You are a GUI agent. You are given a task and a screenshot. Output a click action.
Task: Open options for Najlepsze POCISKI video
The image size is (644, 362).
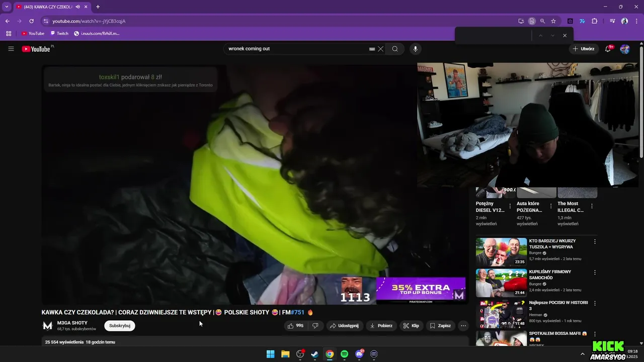click(x=595, y=303)
